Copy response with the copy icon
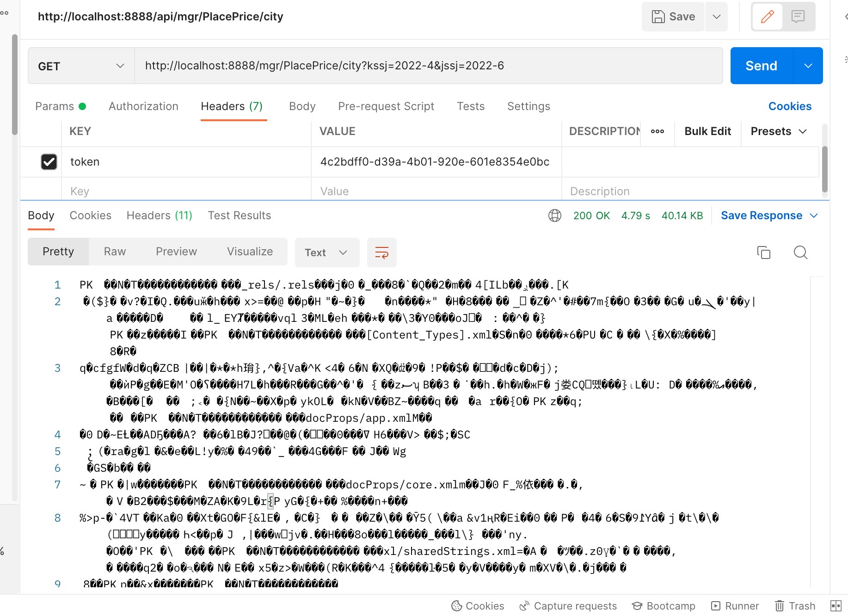Viewport: 848px width, 616px height. coord(764,253)
